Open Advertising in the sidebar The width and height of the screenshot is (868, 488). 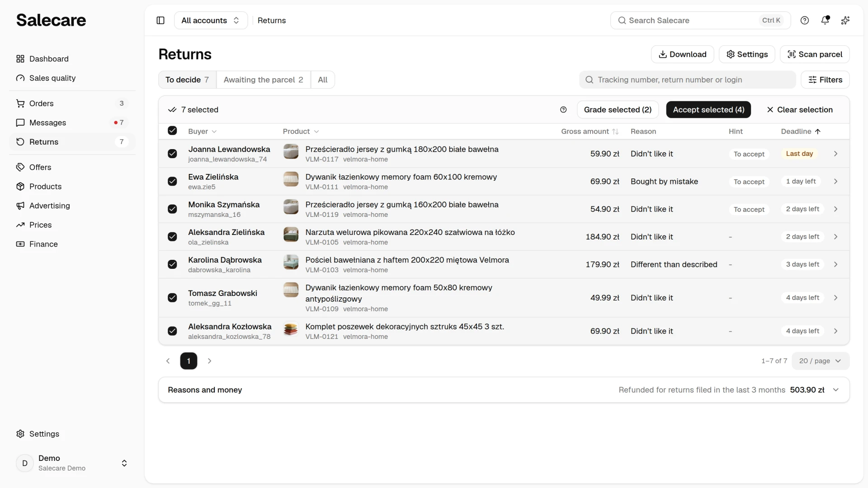[x=72, y=206]
